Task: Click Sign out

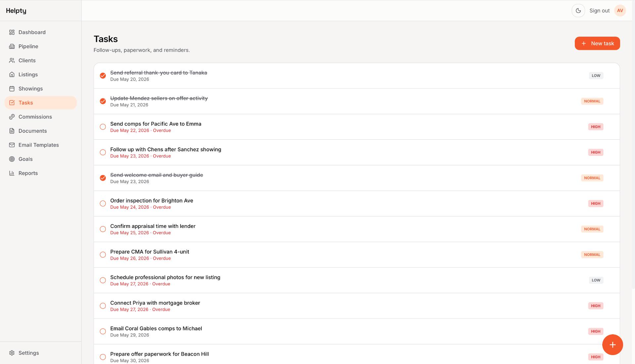Action: click(x=599, y=11)
